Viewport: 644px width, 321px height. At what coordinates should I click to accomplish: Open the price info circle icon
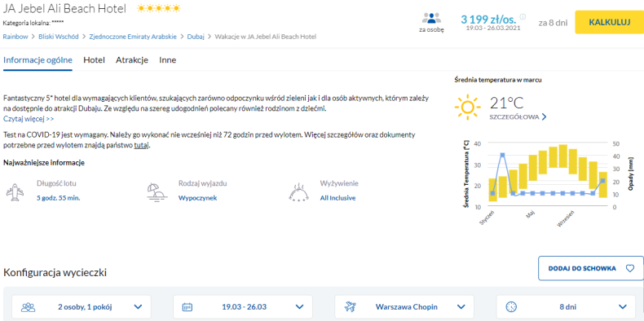click(x=523, y=17)
